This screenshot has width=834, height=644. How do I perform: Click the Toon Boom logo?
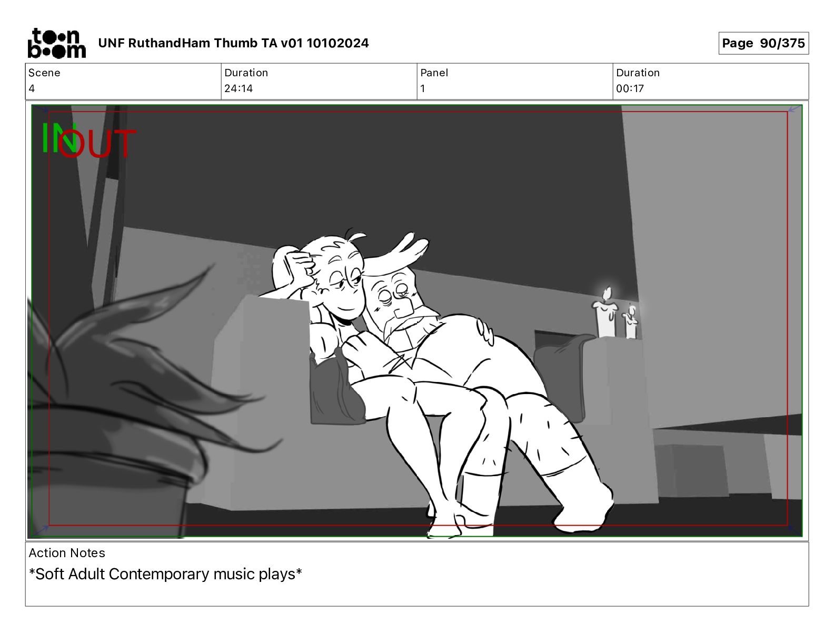coord(56,43)
